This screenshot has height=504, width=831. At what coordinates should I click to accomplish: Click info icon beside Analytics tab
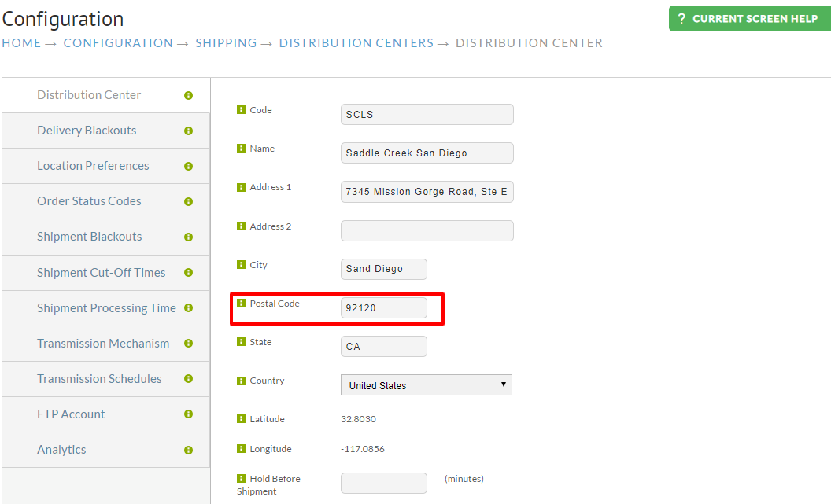[x=188, y=450]
